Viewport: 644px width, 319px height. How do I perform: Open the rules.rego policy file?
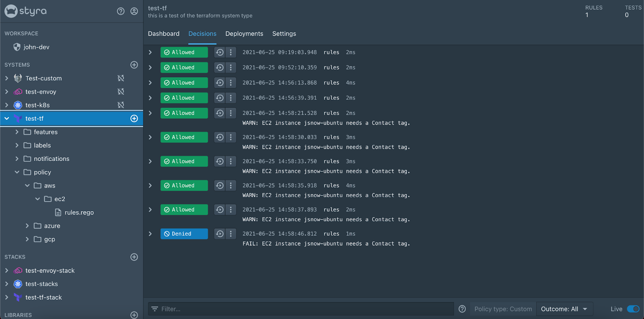[x=79, y=212]
